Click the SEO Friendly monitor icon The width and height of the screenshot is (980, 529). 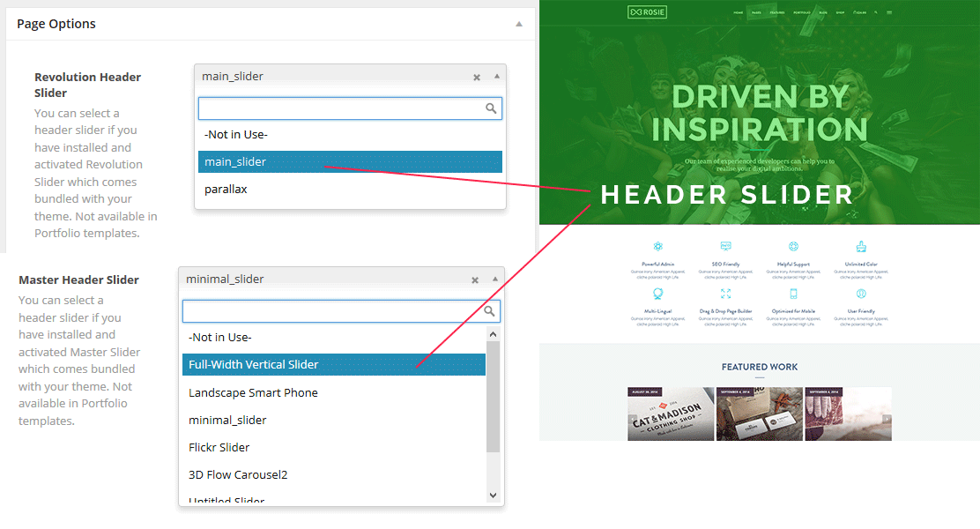pyautogui.click(x=725, y=247)
